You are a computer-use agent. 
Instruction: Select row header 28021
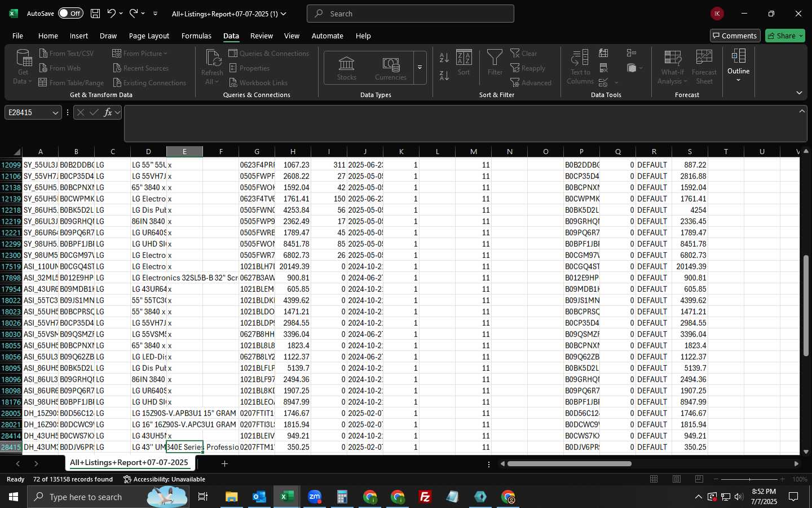tap(11, 424)
